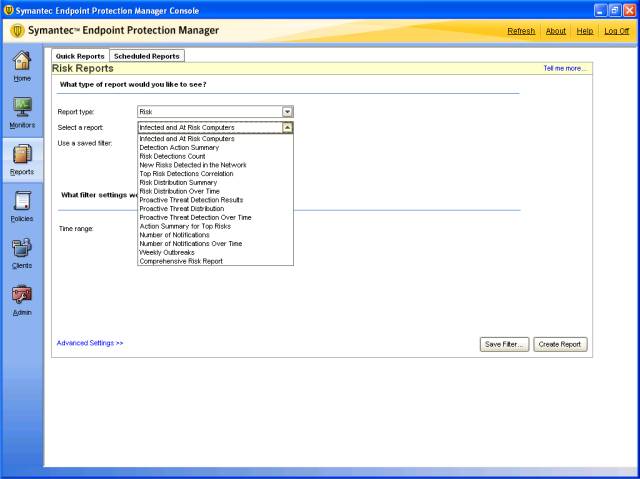The width and height of the screenshot is (640, 479).
Task: Choose Action Summary for Top Risks
Action: coord(215,226)
